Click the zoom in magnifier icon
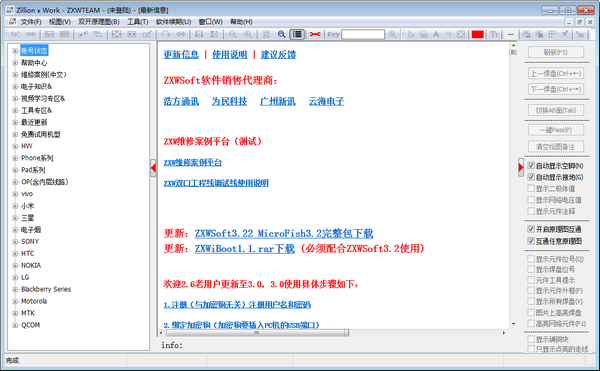The image size is (600, 371). tap(248, 34)
